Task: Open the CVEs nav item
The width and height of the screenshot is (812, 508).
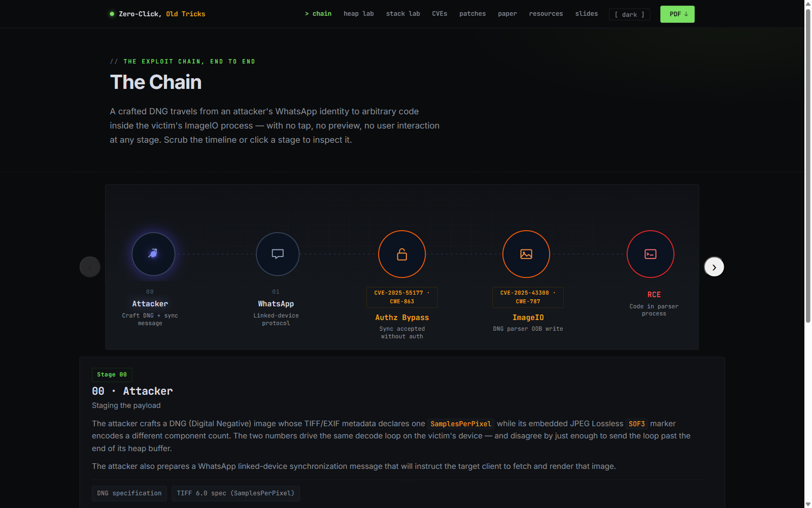Action: point(439,14)
